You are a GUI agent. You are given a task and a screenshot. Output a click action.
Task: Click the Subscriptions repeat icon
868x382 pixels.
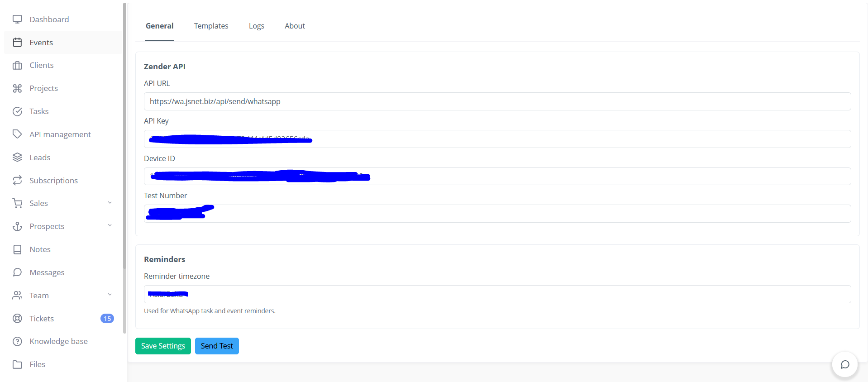(17, 180)
